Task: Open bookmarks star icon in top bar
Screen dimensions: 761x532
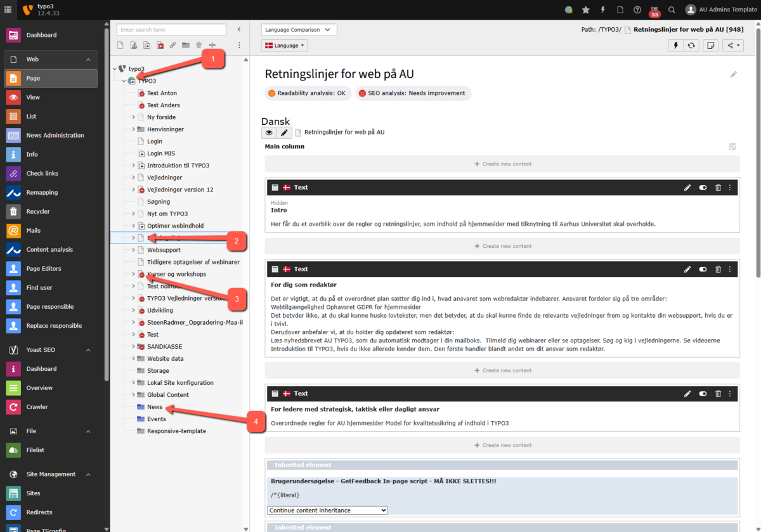Action: [585, 10]
